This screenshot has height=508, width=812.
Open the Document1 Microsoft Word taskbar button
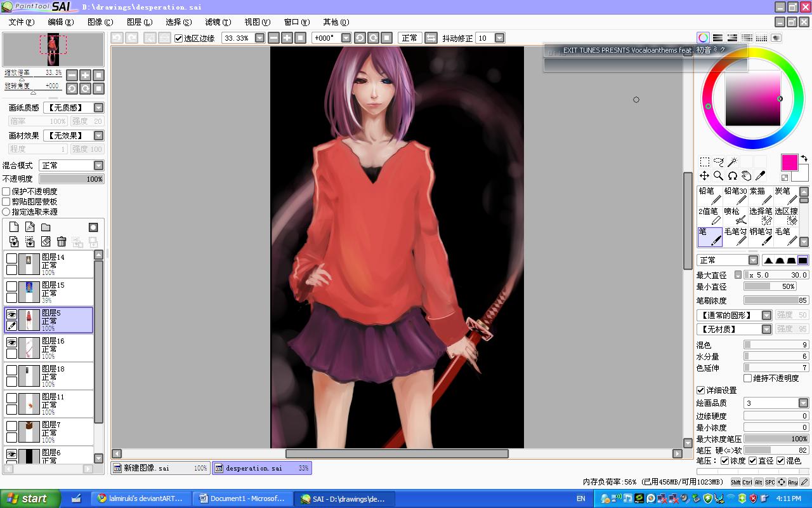click(x=242, y=498)
